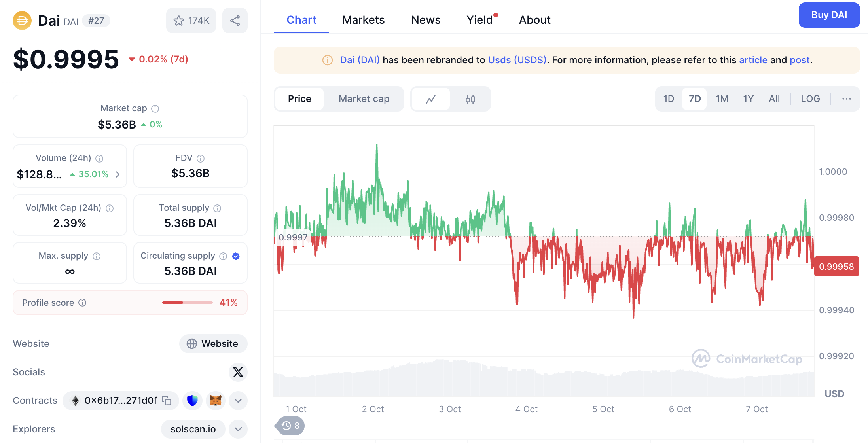Select the 1D time range
This screenshot has width=868, height=443.
668,99
